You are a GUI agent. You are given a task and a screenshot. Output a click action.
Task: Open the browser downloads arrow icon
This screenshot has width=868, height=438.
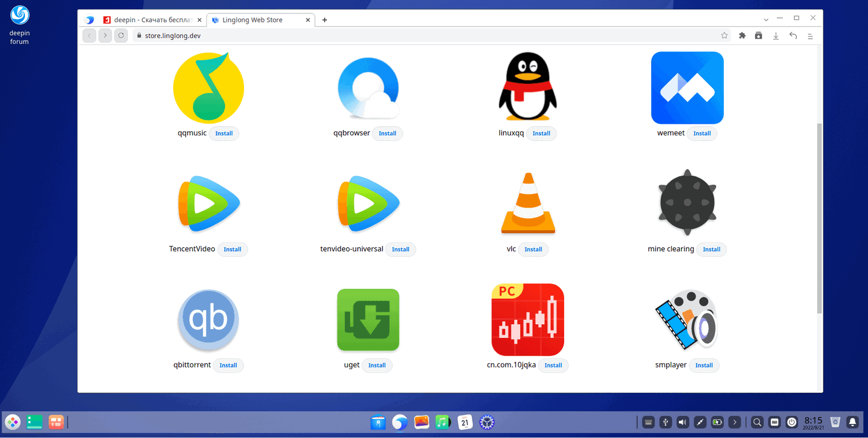776,36
